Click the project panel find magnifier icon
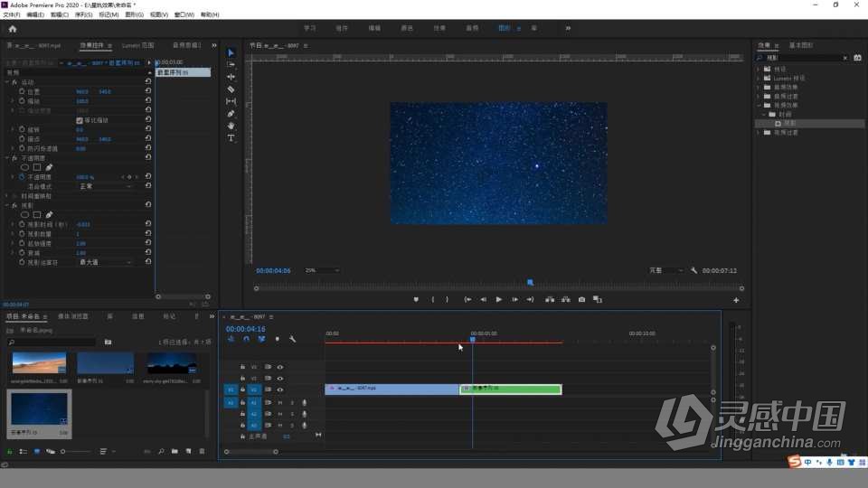Screen dimensions: 868x488 (161, 452)
